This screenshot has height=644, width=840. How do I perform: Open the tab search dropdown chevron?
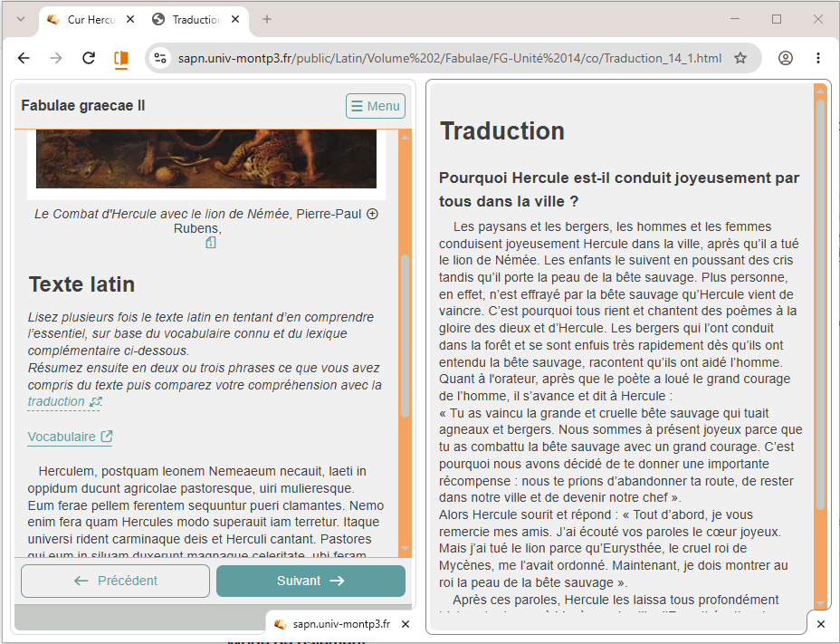click(x=20, y=19)
